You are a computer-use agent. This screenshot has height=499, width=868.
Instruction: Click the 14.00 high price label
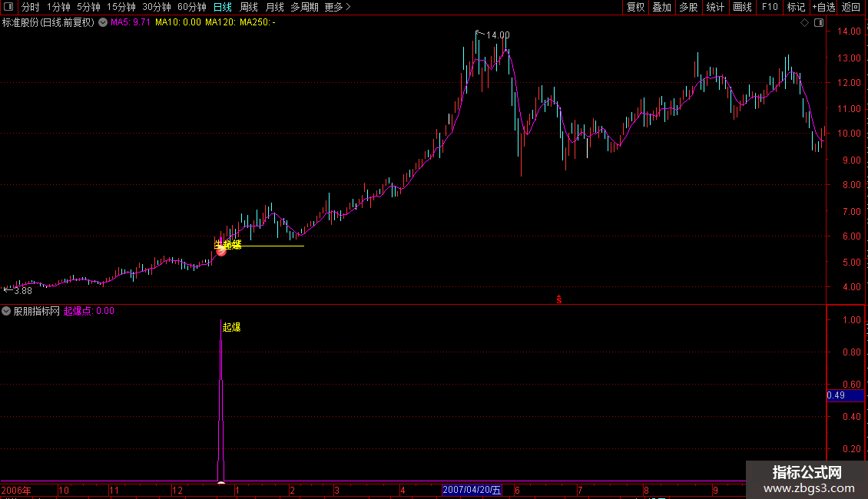pyautogui.click(x=498, y=35)
